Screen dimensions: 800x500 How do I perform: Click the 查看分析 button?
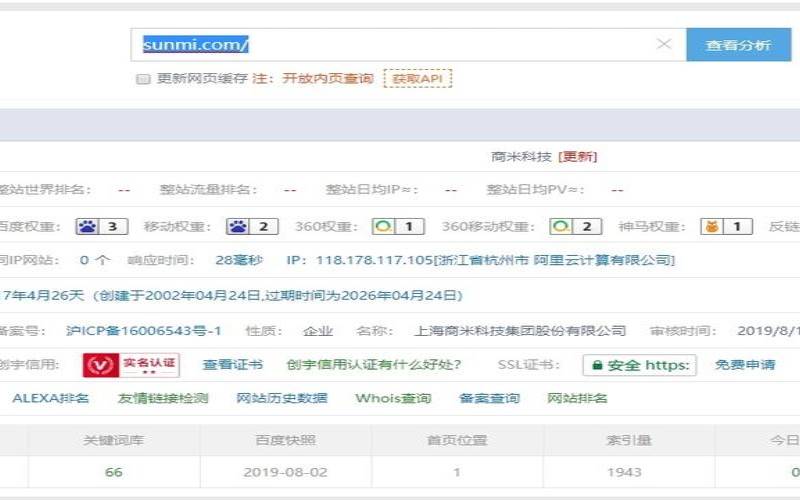tap(738, 45)
